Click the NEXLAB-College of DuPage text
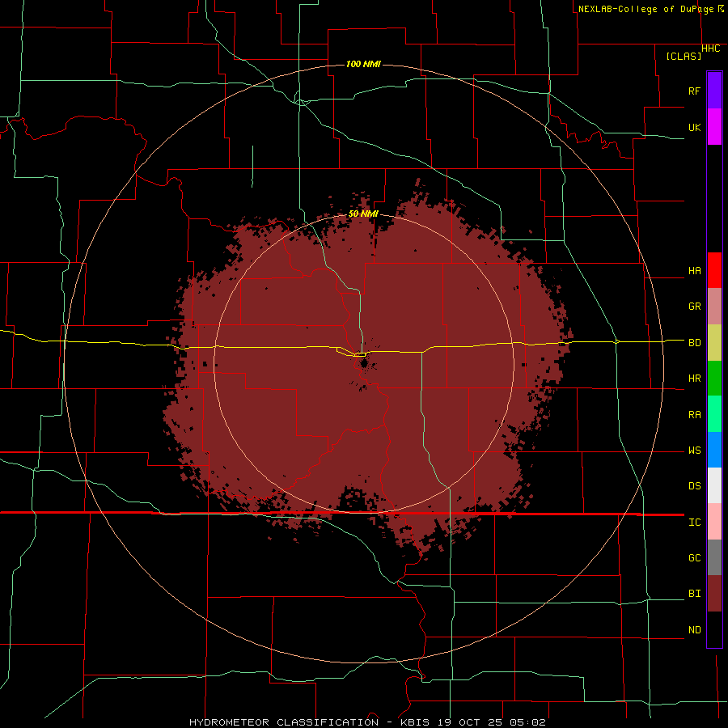 (x=647, y=9)
